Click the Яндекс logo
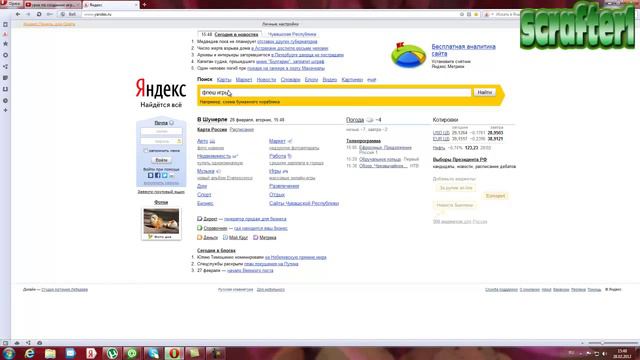 point(161,89)
